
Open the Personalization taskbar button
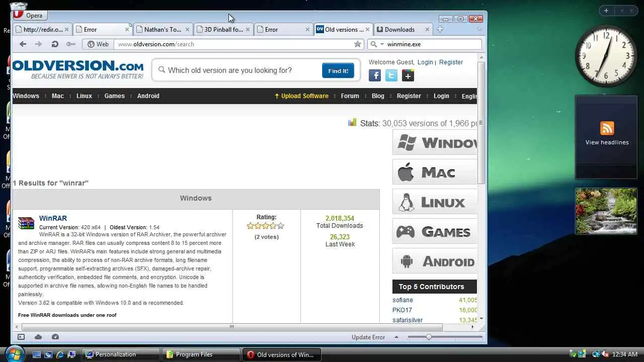click(121, 354)
